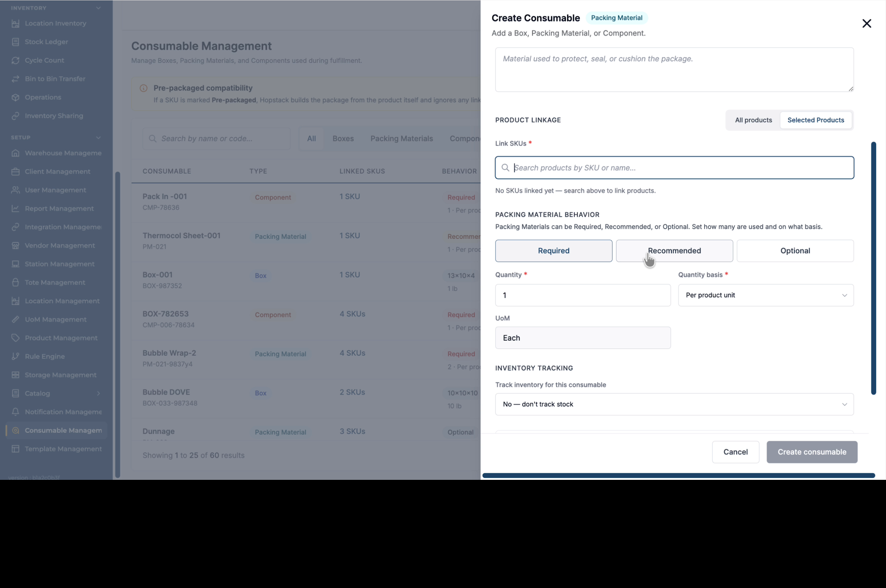Click the Integration Management sidebar icon

click(x=16, y=227)
